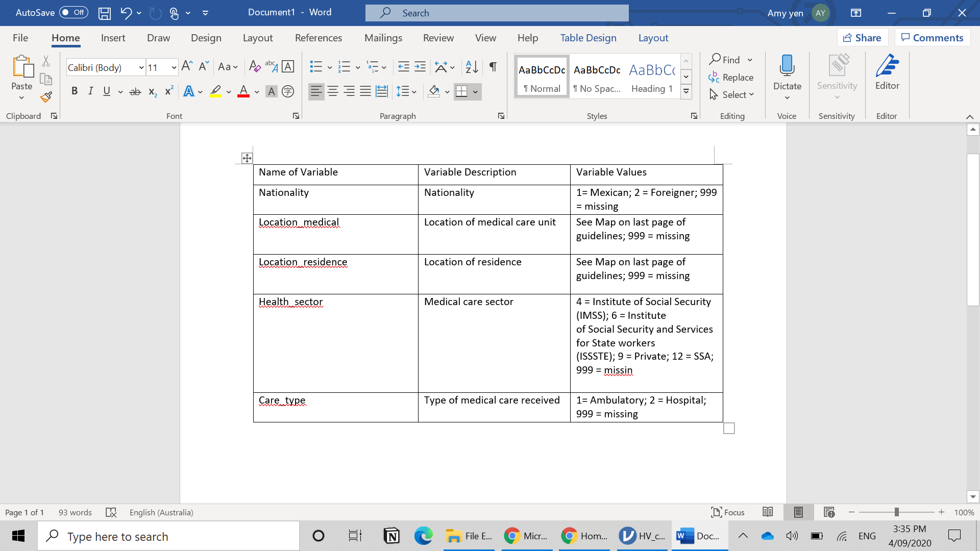This screenshot has width=980, height=551.
Task: Click the Undo arrow icon
Action: pos(126,13)
